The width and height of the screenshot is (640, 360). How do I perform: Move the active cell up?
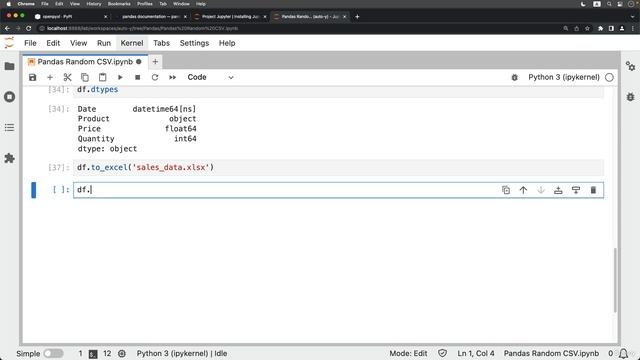pos(523,190)
